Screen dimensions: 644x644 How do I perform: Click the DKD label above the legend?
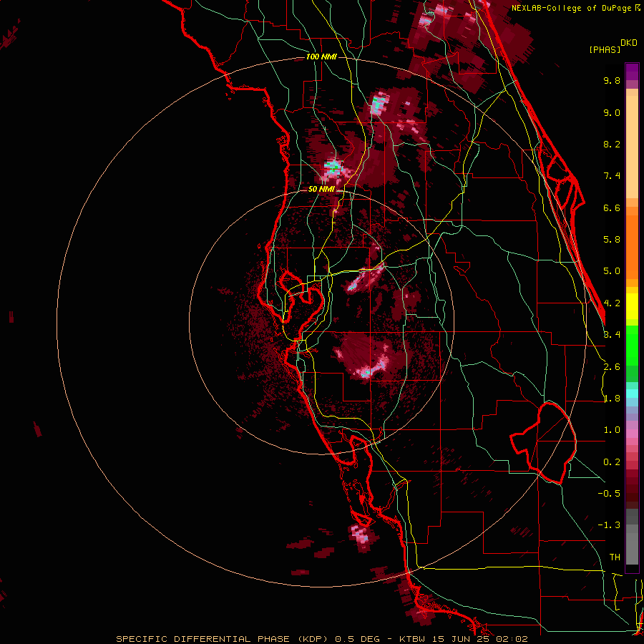[x=629, y=43]
